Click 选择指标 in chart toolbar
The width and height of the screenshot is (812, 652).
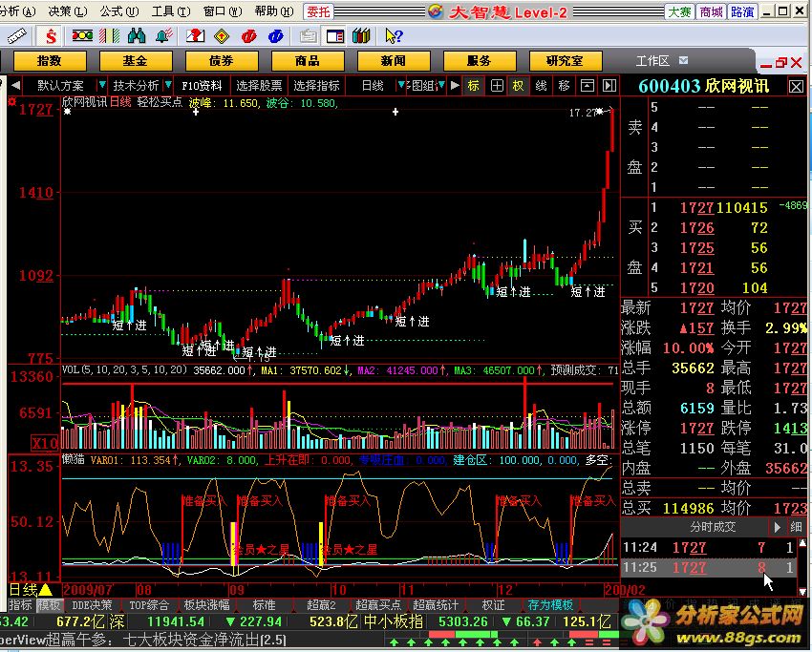point(316,85)
